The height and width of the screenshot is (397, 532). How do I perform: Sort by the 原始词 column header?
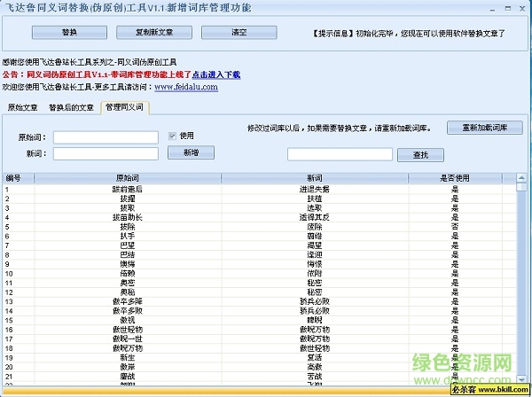click(128, 178)
